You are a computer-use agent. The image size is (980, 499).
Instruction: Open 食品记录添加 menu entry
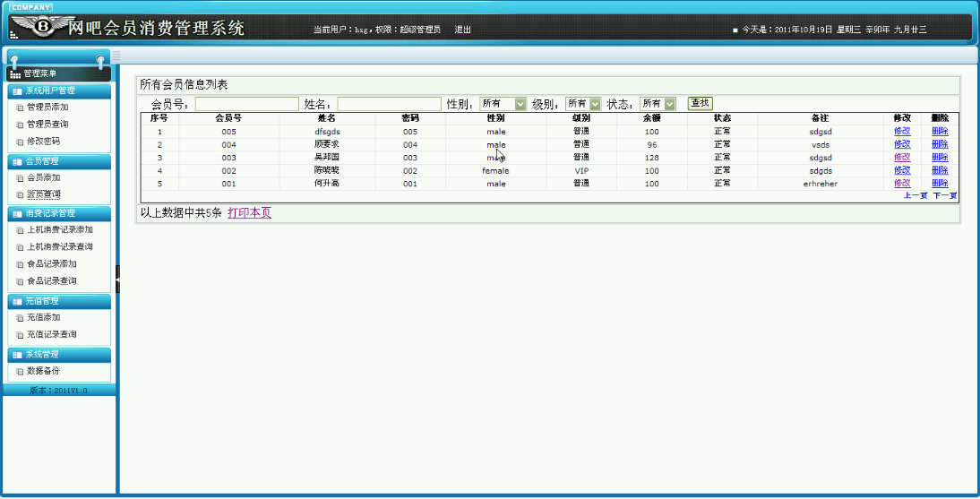tap(52, 264)
